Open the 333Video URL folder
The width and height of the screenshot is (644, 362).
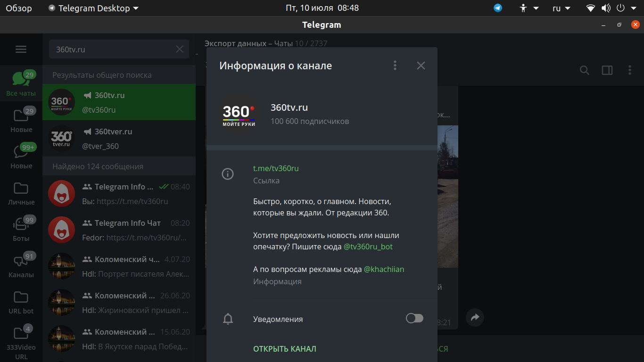click(21, 341)
